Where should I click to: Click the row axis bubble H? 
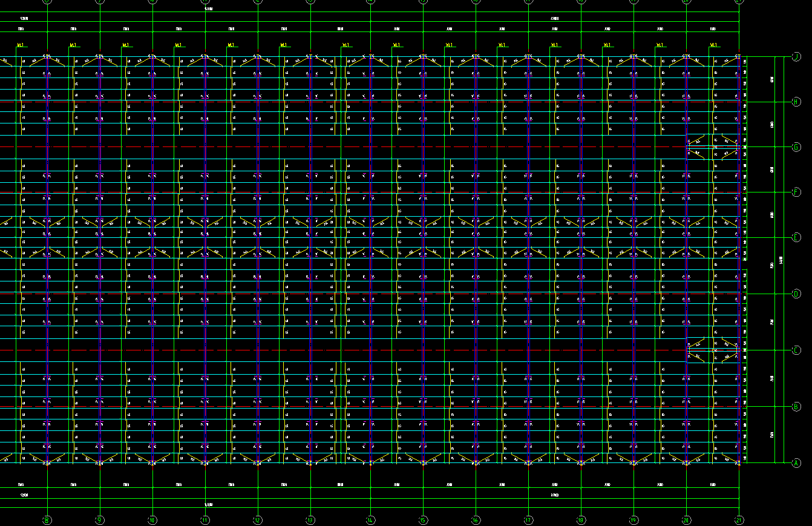[796, 102]
